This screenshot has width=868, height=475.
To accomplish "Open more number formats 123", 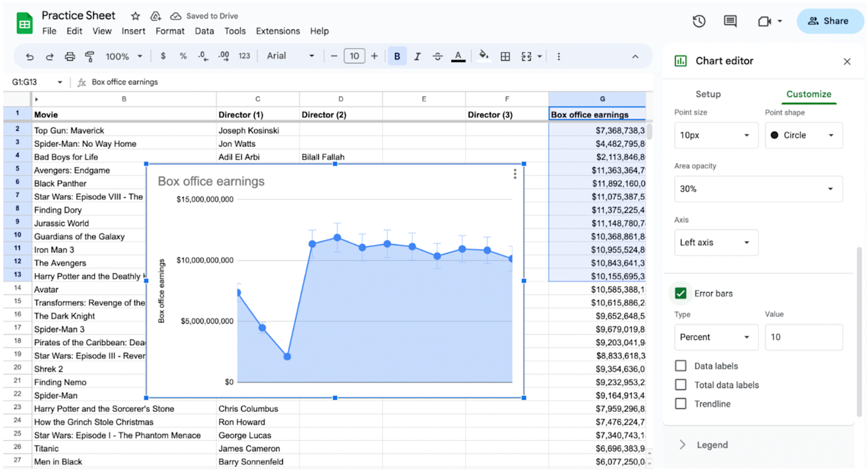I will tap(244, 56).
